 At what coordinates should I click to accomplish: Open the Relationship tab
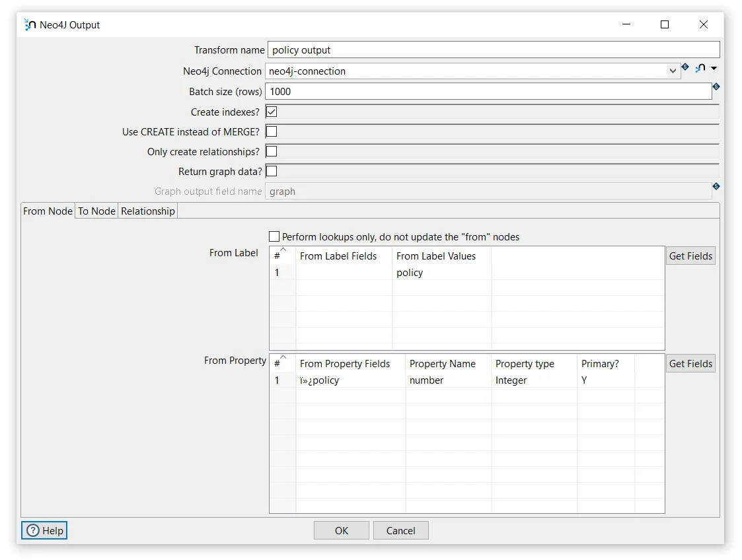(x=147, y=211)
